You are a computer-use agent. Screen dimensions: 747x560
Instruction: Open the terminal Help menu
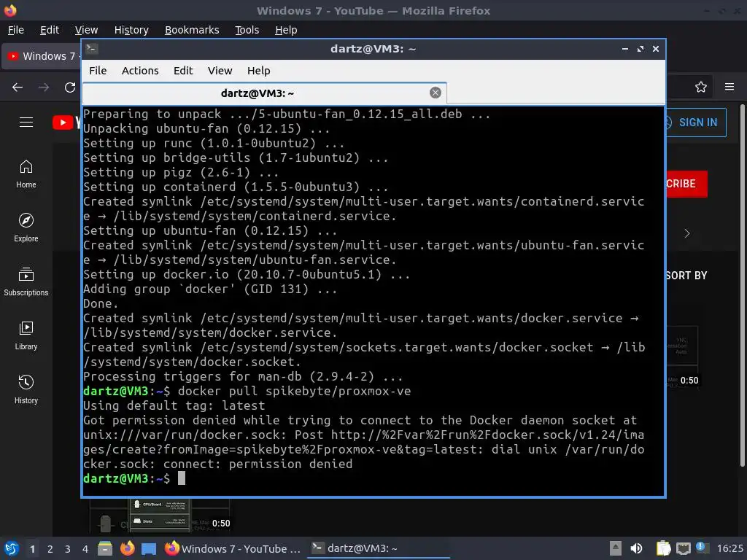click(259, 71)
